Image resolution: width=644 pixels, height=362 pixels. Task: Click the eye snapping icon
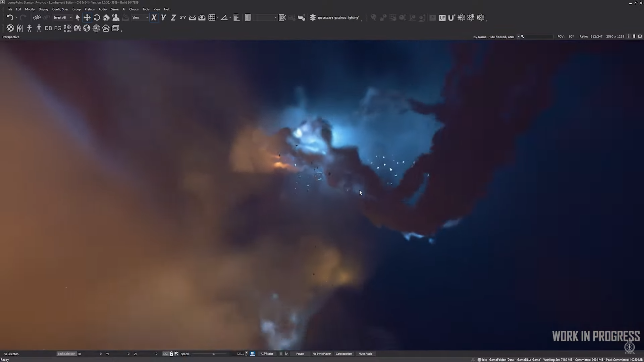point(202,17)
